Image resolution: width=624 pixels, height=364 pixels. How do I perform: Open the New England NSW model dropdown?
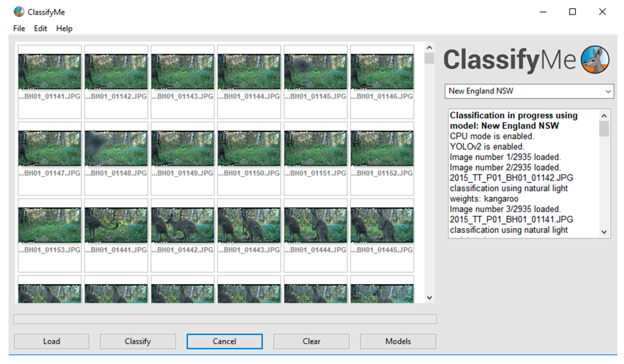529,91
